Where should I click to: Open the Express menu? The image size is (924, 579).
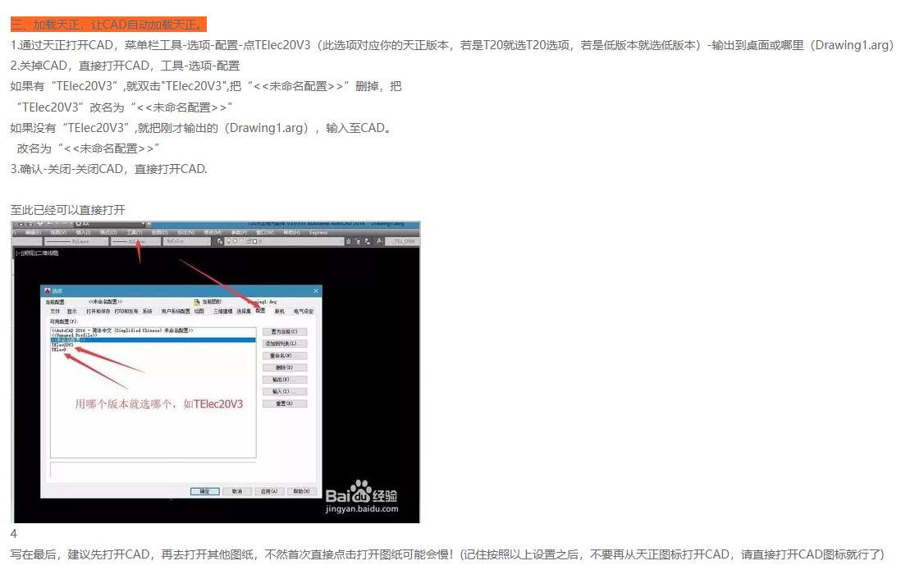click(318, 232)
